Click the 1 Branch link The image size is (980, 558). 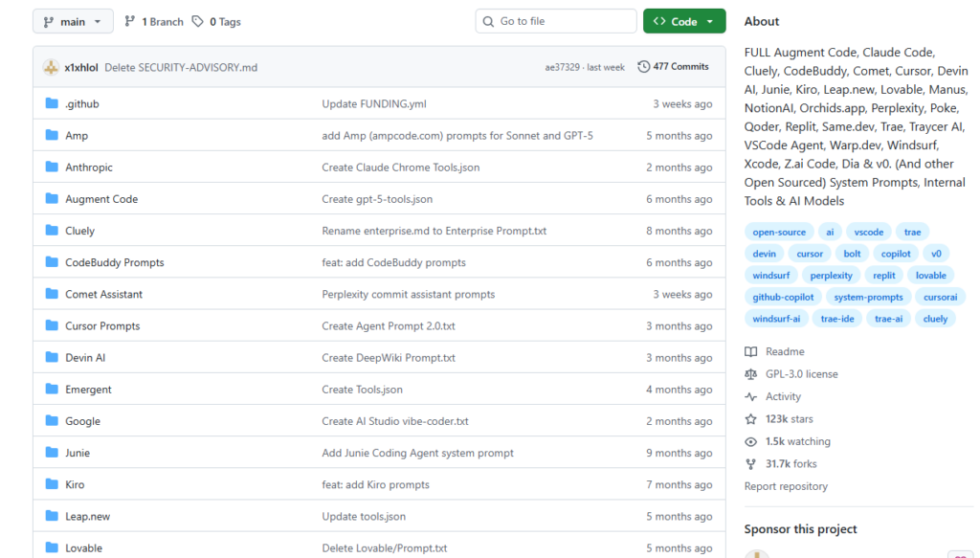[154, 21]
